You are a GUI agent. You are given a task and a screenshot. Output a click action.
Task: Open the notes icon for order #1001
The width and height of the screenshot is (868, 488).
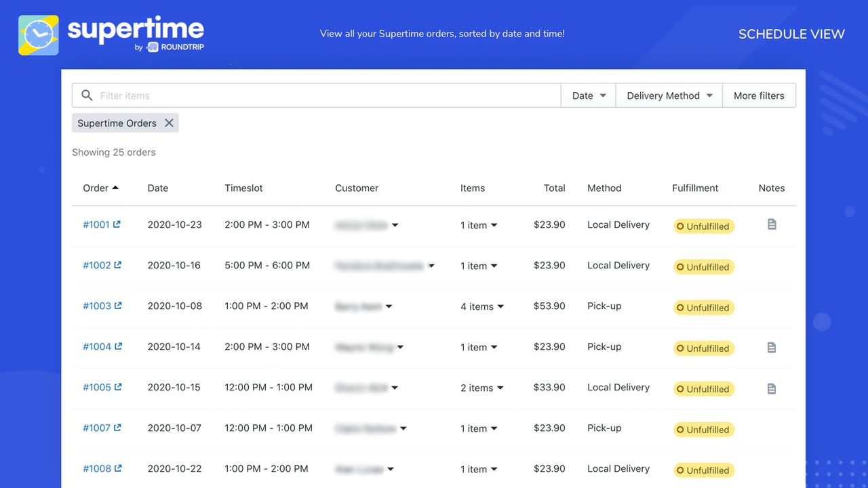point(771,224)
